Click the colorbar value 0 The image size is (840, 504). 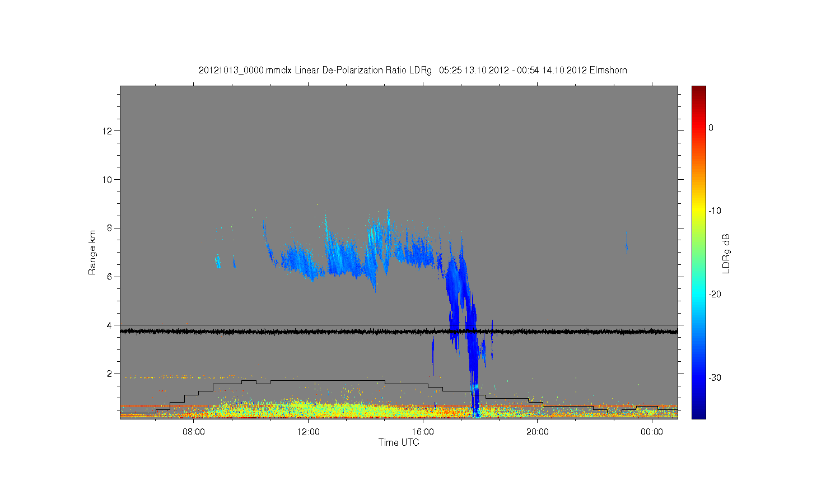pyautogui.click(x=711, y=128)
